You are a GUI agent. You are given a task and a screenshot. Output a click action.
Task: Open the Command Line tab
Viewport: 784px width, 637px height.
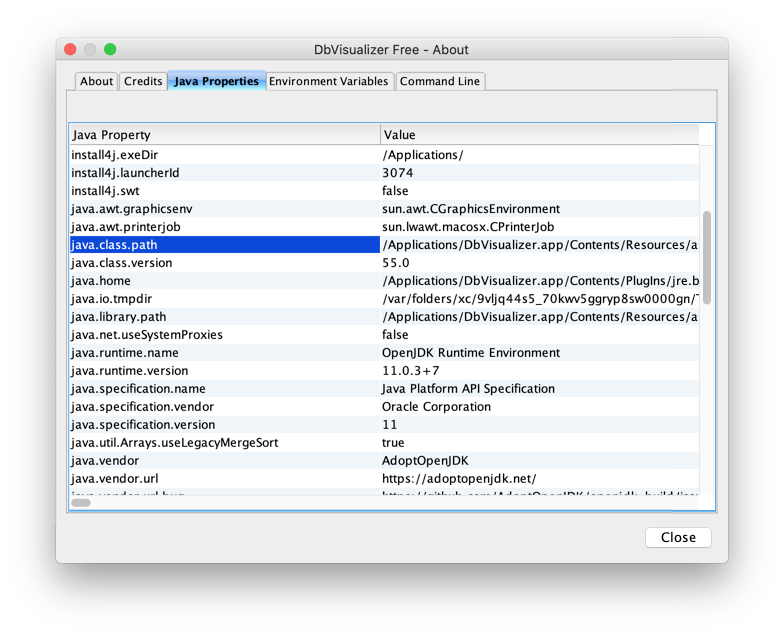[x=440, y=82]
